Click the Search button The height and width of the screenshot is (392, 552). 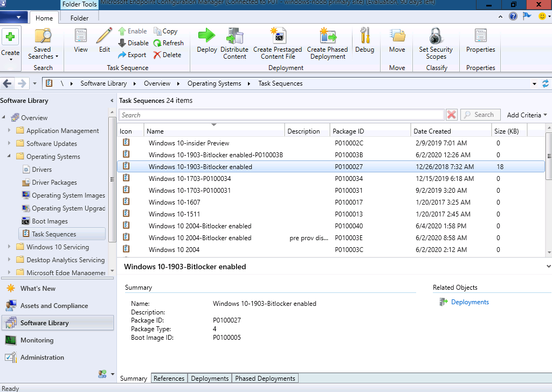click(480, 115)
